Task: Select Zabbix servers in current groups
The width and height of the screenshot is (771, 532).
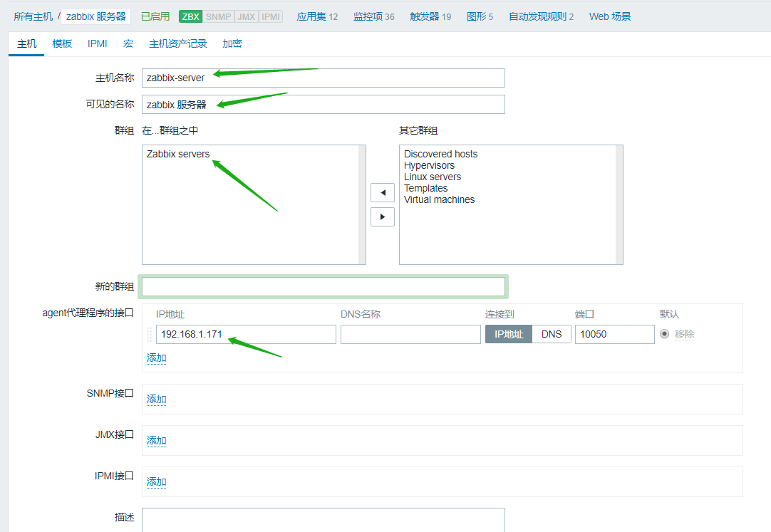Action: pyautogui.click(x=178, y=154)
